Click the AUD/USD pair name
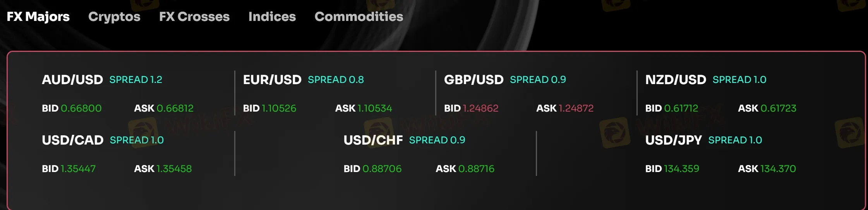This screenshot has height=210, width=868. coord(72,80)
